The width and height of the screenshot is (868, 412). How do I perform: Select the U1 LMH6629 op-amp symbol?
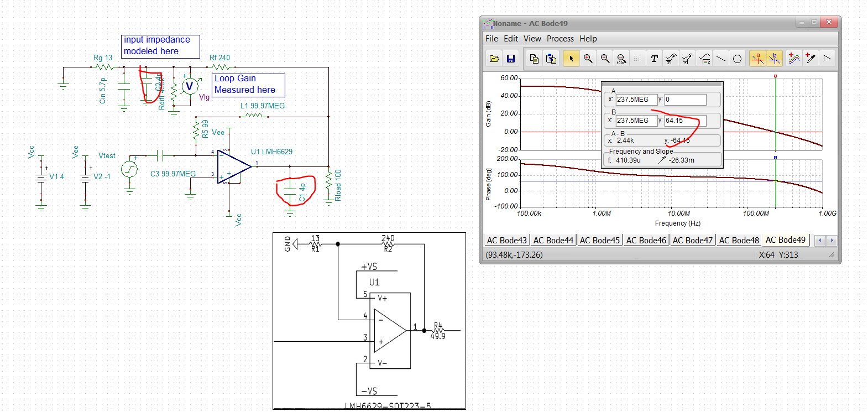(x=234, y=166)
